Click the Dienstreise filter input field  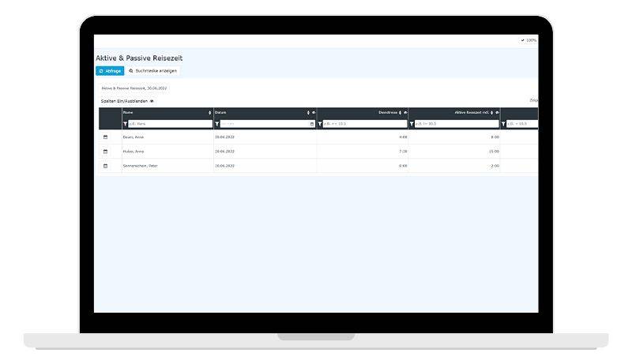click(365, 124)
